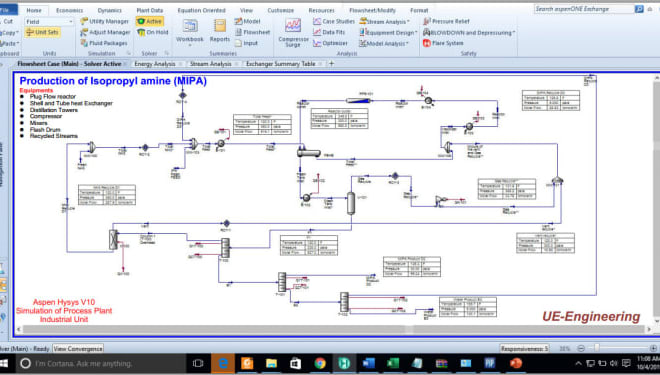Select the MIX-100 mixer
660x375 pixels.
pos(92,147)
